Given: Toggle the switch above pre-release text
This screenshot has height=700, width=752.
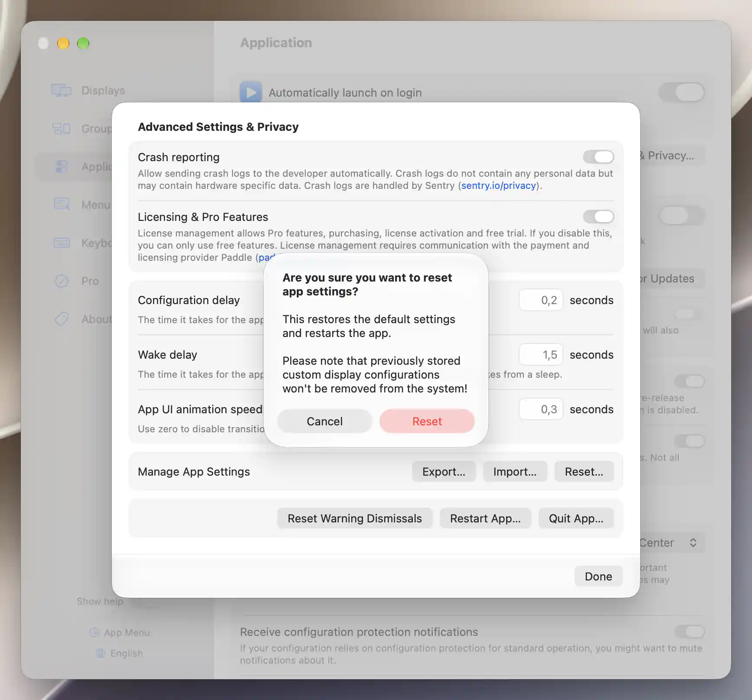Looking at the screenshot, I should tap(689, 381).
